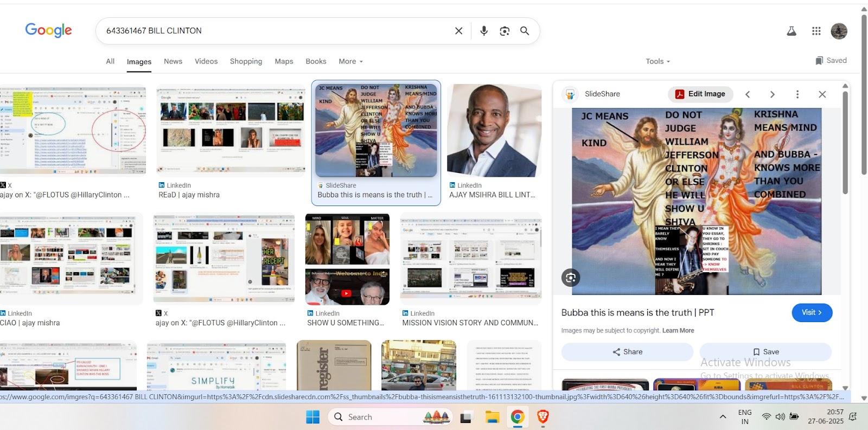Click the Share button

627,352
